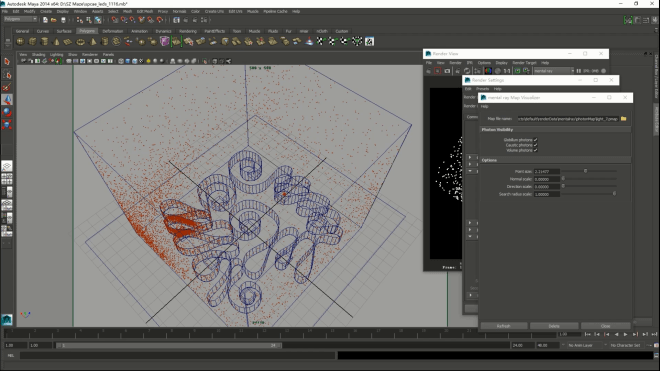This screenshot has width=660, height=371.
Task: Click the purple cube shelf icon
Action: click(165, 41)
